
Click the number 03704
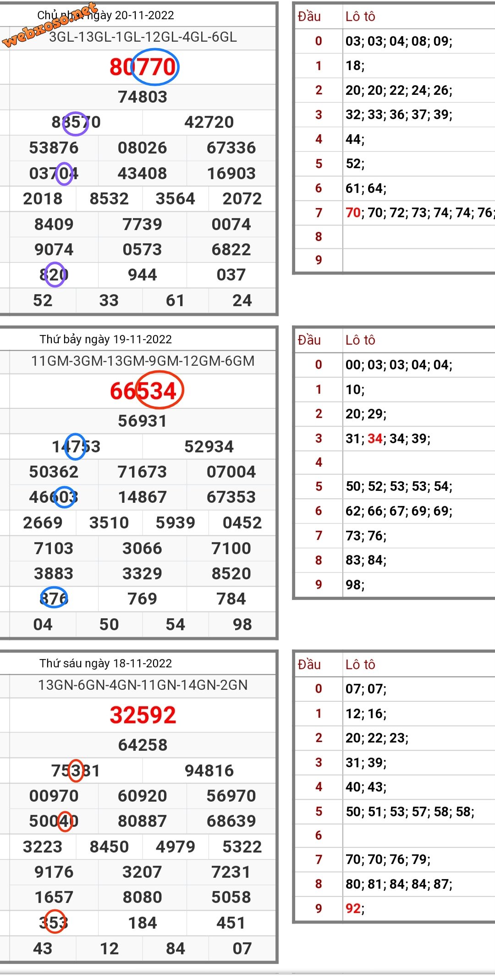tap(54, 173)
